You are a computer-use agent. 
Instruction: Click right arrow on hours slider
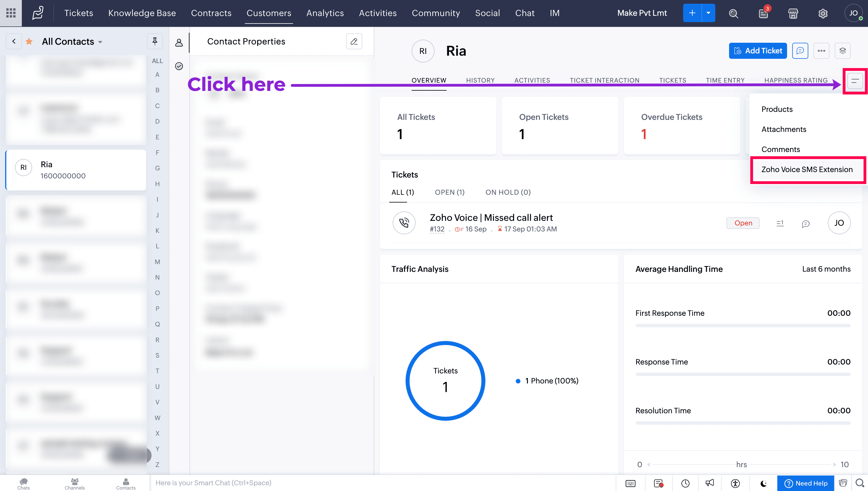coord(834,464)
